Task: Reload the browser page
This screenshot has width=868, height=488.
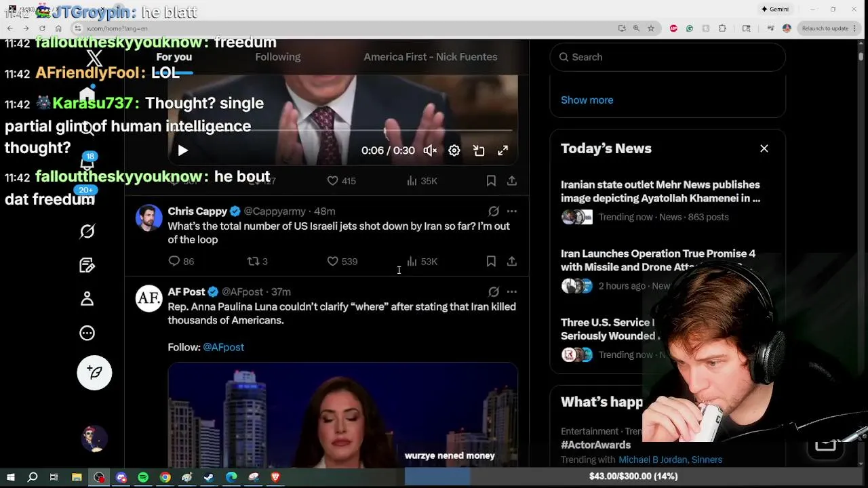Action: click(x=42, y=28)
